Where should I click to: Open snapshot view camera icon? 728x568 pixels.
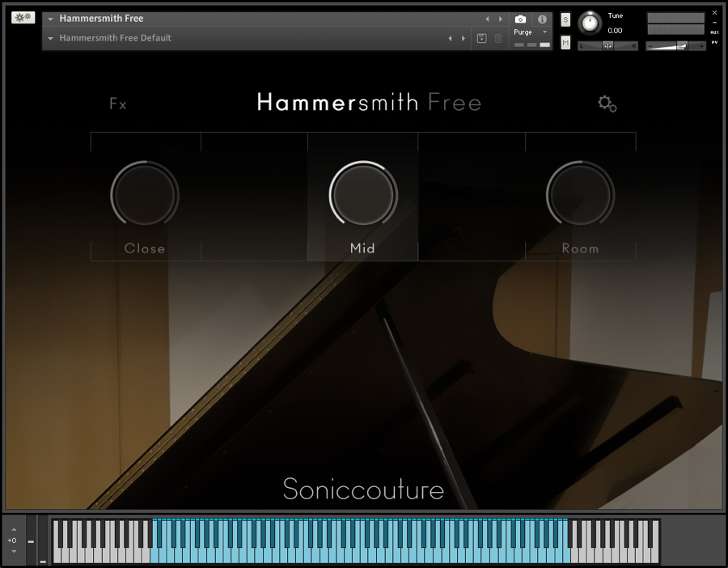point(520,19)
